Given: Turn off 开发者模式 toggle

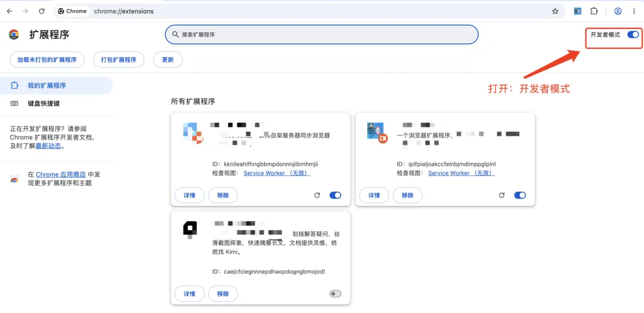Looking at the screenshot, I should click(633, 35).
